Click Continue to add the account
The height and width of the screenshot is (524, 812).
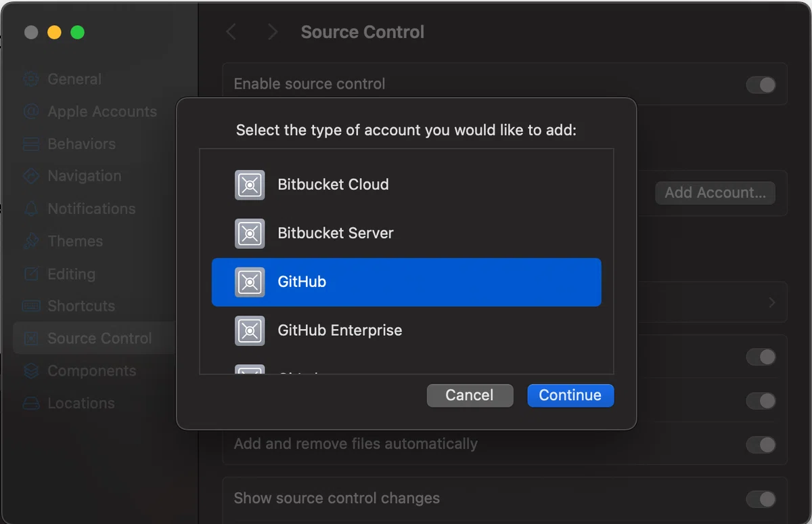pyautogui.click(x=570, y=395)
